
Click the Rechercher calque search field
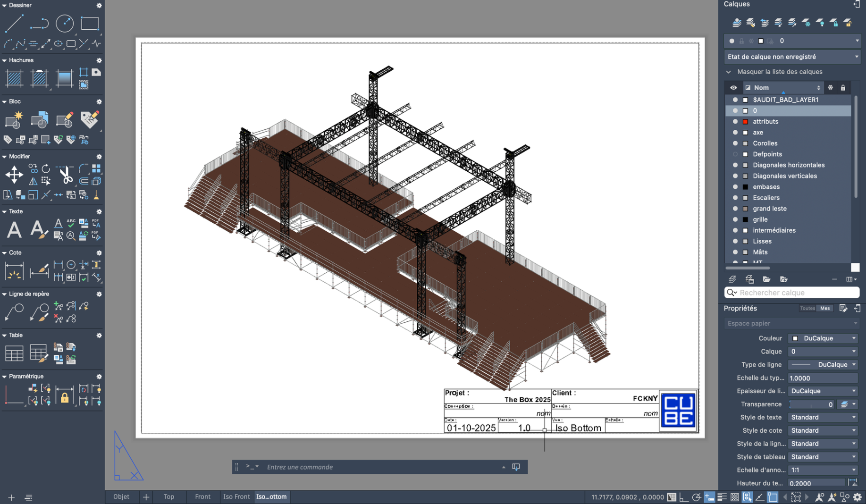pyautogui.click(x=797, y=293)
